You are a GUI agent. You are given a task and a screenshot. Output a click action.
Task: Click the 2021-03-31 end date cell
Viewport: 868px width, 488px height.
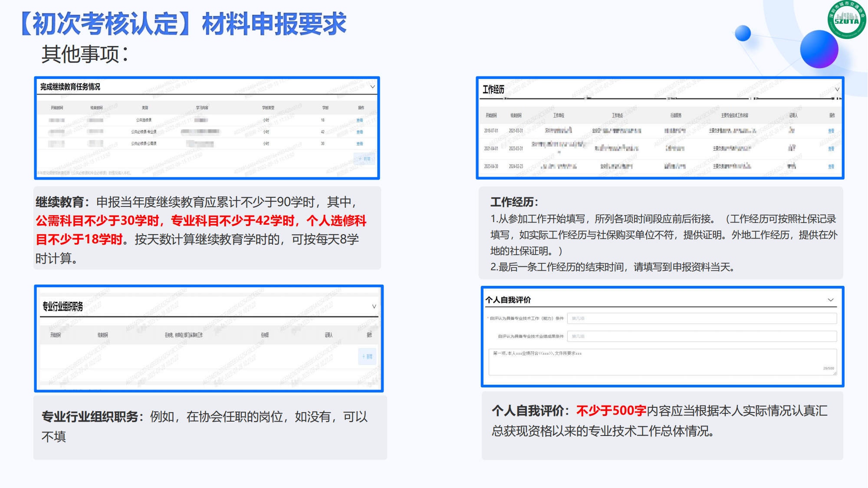pos(516,131)
